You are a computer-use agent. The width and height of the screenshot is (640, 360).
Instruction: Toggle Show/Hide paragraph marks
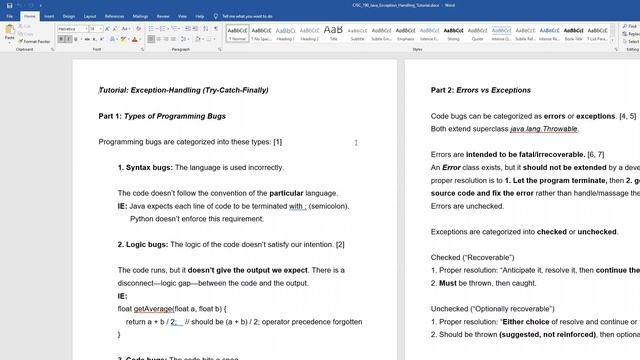pos(216,29)
